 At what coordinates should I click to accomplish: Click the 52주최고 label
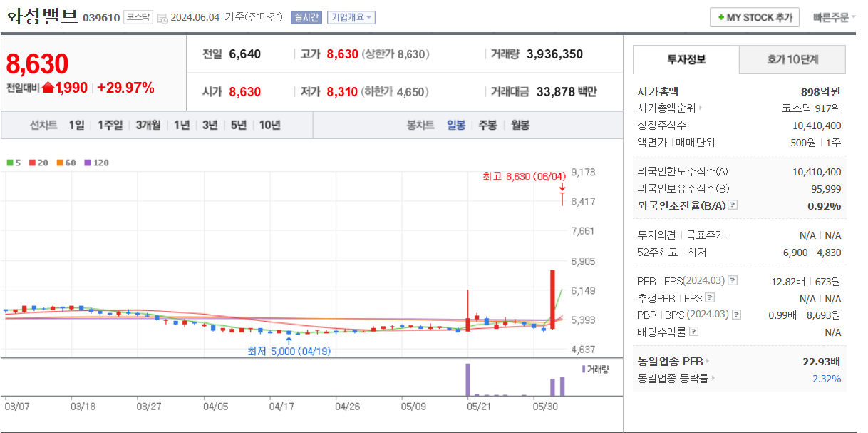click(x=656, y=252)
